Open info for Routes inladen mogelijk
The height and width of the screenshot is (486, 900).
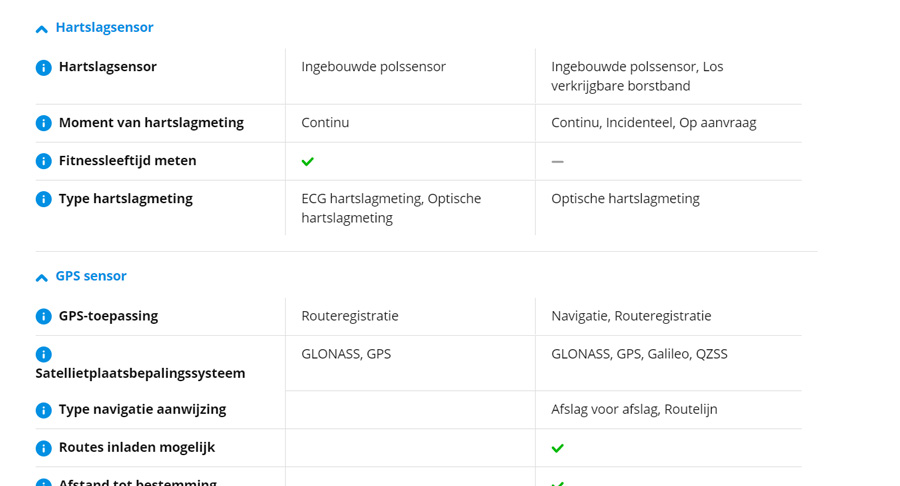pyautogui.click(x=44, y=448)
